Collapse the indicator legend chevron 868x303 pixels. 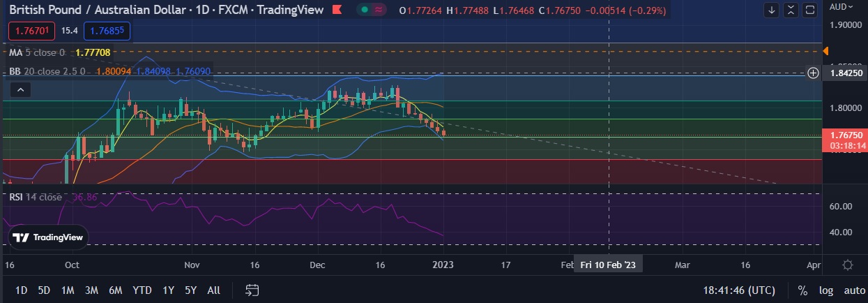point(20,89)
